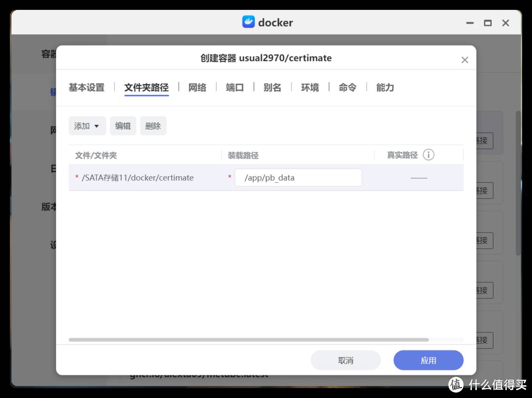
Task: Select the /SATA存储11/docker/certimate folder row
Action: (x=266, y=177)
